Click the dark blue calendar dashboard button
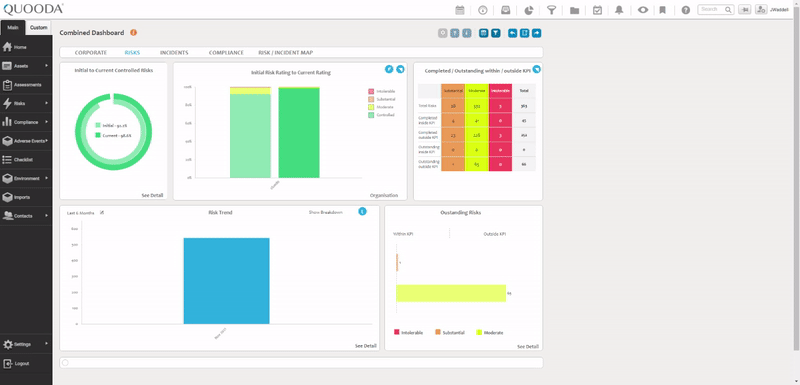This screenshot has width=800, height=385. coord(484,33)
